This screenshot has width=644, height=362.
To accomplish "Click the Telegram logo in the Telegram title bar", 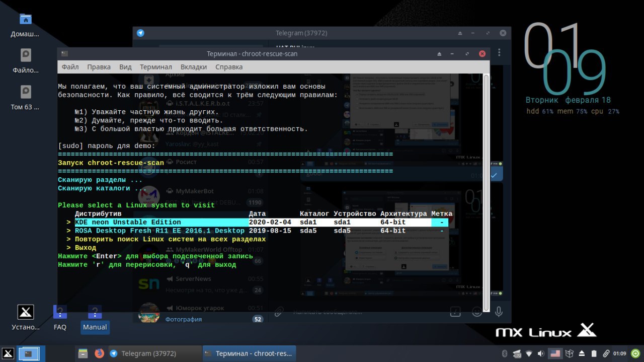I will coord(140,33).
